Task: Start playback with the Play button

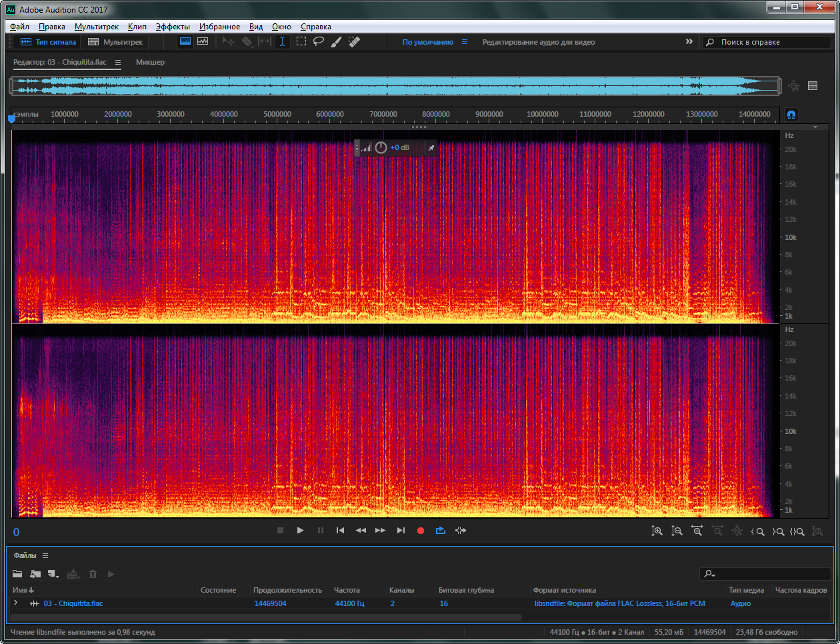Action: click(x=300, y=531)
